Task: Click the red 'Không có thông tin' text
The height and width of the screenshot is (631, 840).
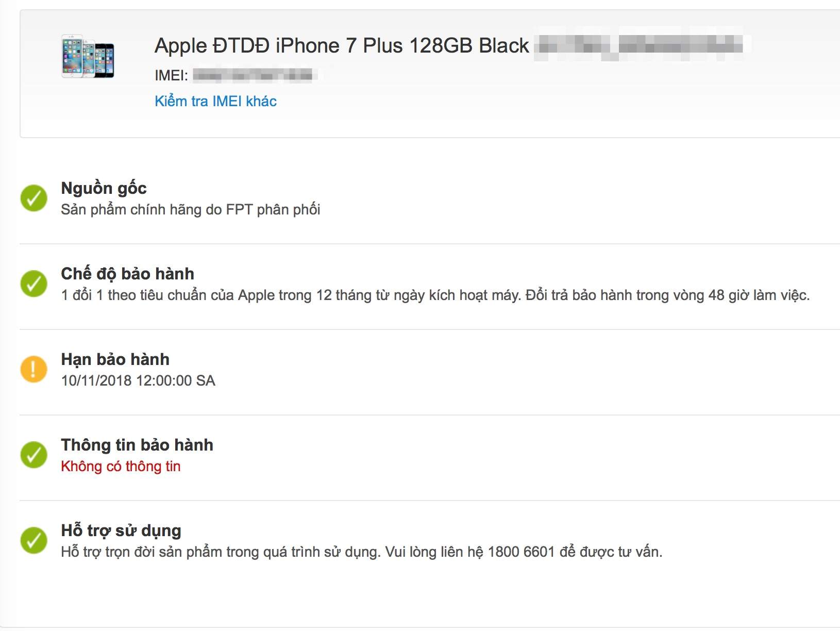Action: (121, 467)
